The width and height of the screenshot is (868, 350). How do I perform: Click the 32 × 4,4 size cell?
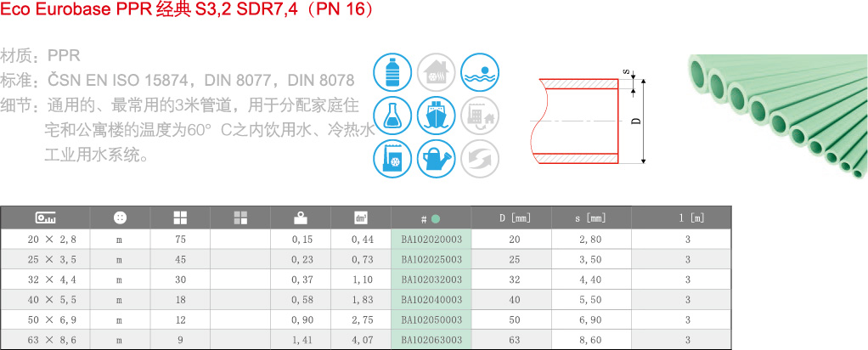click(x=51, y=280)
